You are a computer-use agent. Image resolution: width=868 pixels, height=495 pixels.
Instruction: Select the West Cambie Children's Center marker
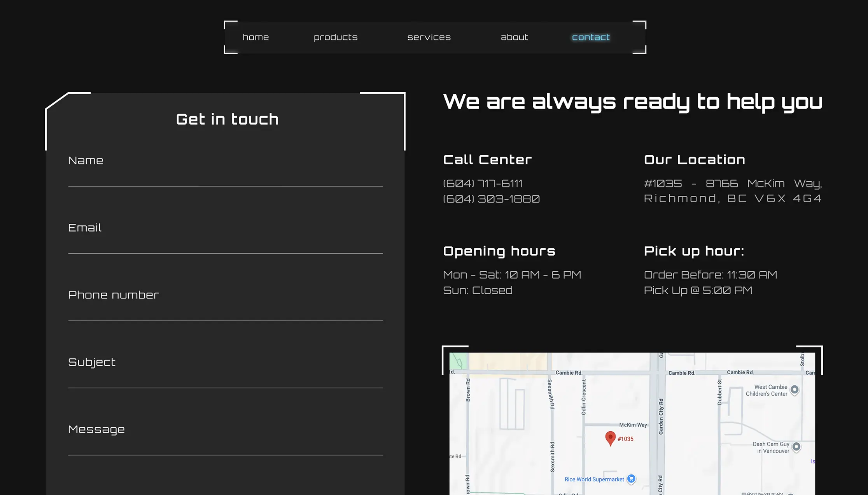(795, 390)
